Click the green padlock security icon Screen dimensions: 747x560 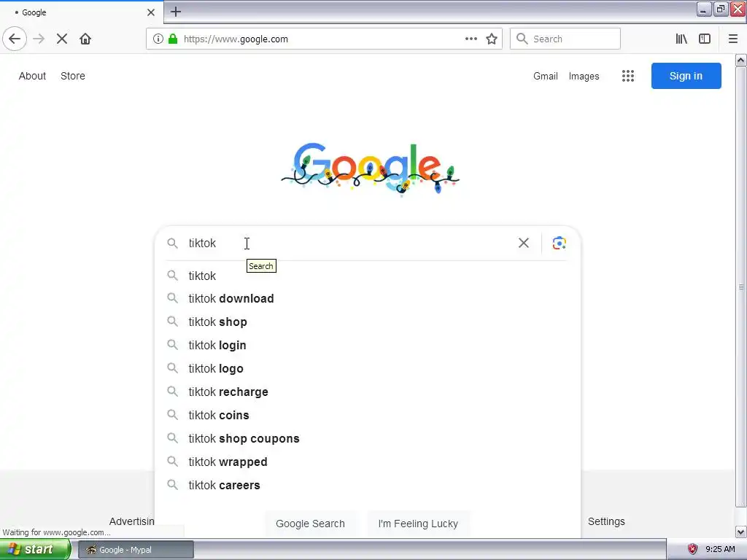click(x=173, y=39)
